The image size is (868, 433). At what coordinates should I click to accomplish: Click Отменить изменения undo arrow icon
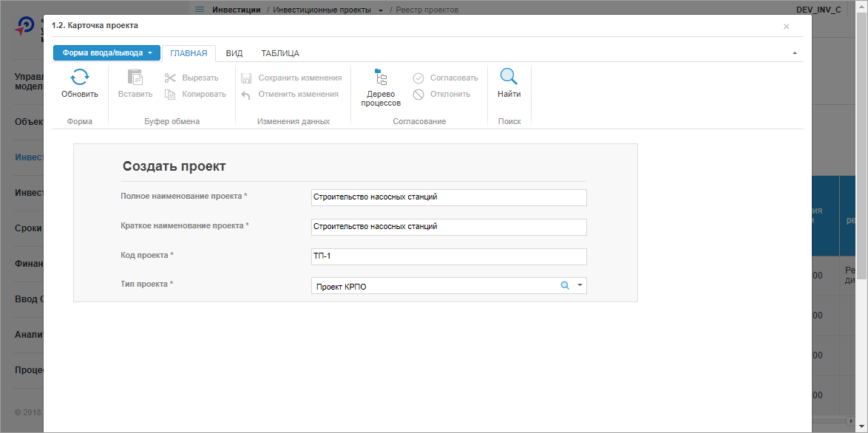pos(246,95)
